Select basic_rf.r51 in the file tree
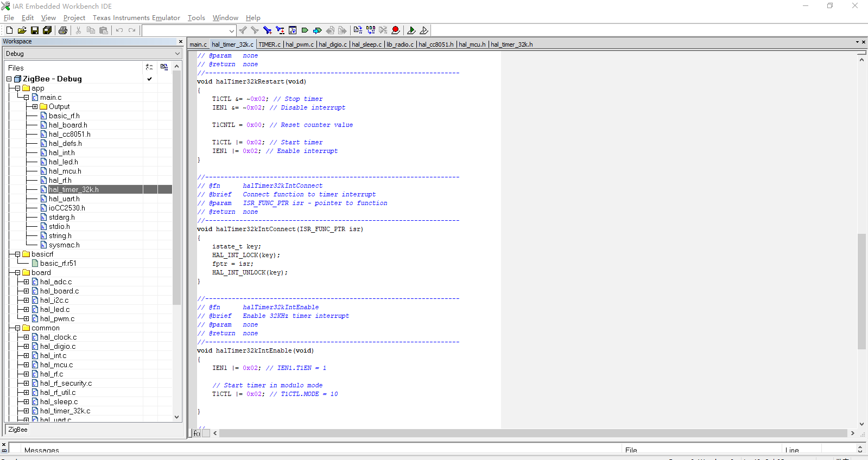 point(58,264)
